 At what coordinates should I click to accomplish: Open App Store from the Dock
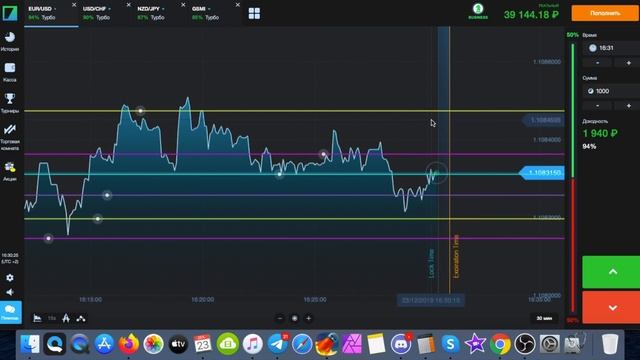click(x=104, y=344)
